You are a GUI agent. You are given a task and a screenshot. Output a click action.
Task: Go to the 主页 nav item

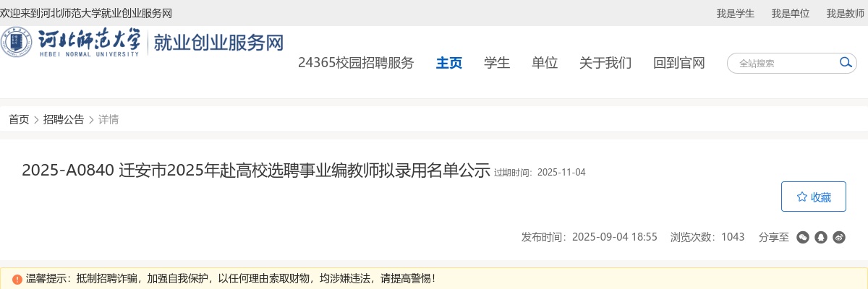click(449, 63)
